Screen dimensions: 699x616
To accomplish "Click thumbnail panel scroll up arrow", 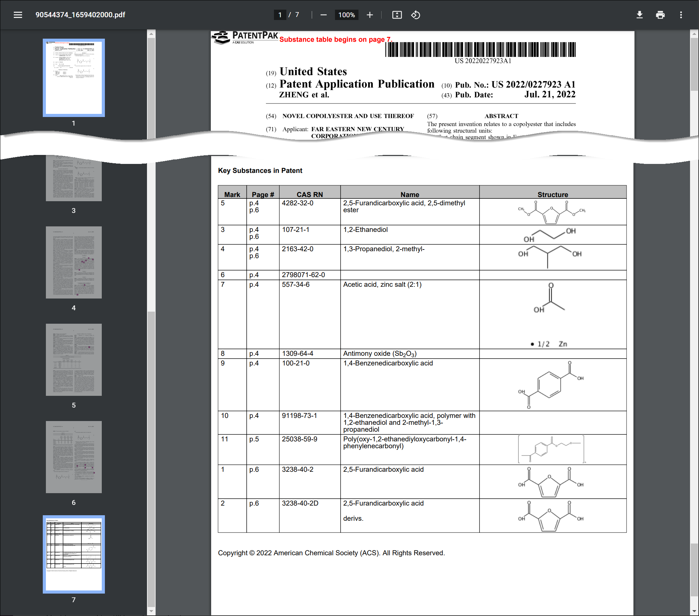I will coord(151,34).
